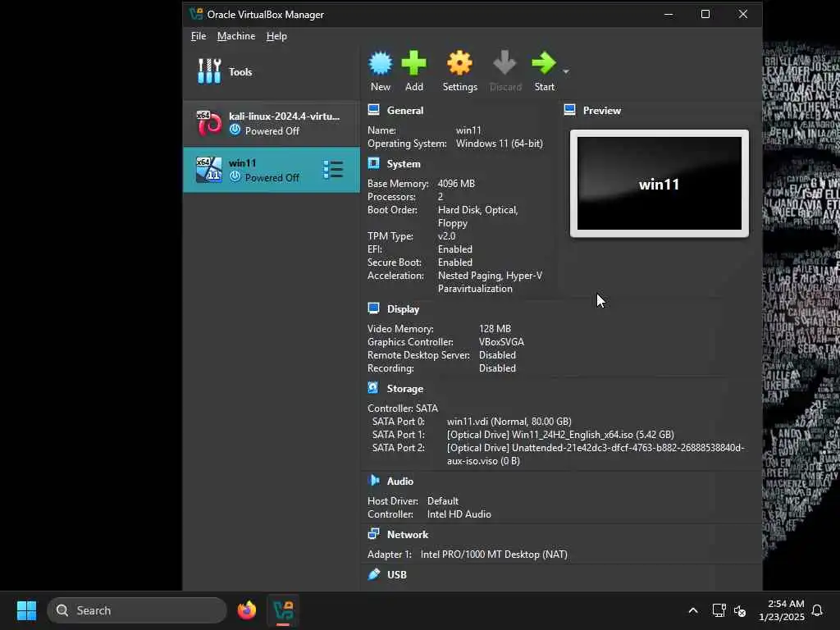Click the taskbar Search box
This screenshot has height=630, width=840.
pos(137,610)
